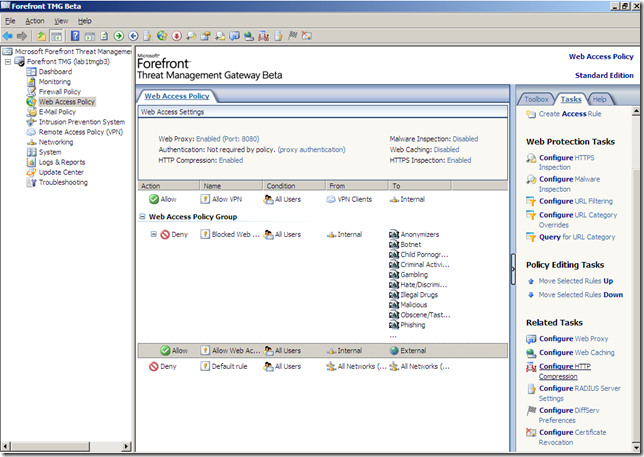This screenshot has width=644, height=457.
Task: Open Remote Access Policy (VPN) node
Action: 80,132
